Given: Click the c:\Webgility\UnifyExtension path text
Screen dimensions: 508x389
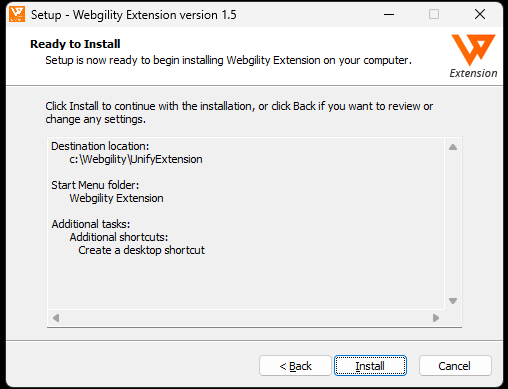Looking at the screenshot, I should [x=136, y=159].
